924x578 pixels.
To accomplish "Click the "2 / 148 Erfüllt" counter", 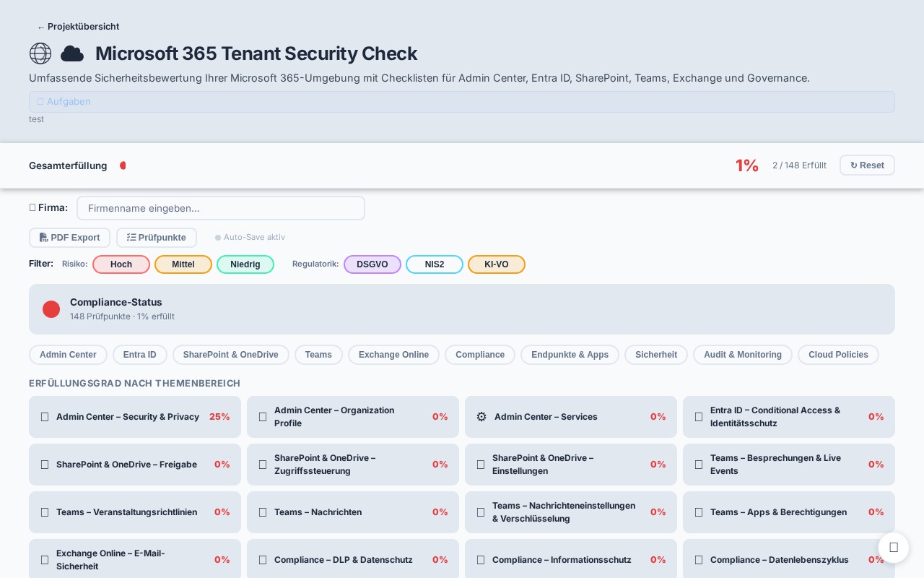I will tap(799, 165).
